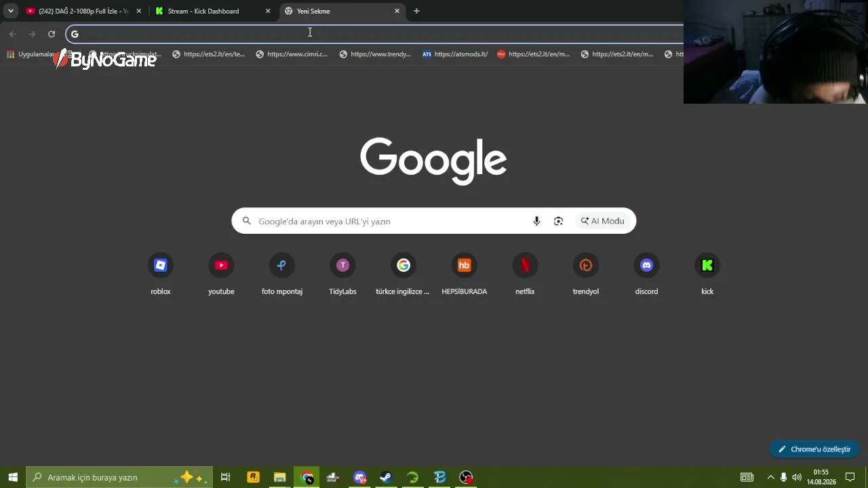Screen dimensions: 868x488
Task: Open the green swirl app on taskbar
Action: pyautogui.click(x=413, y=477)
